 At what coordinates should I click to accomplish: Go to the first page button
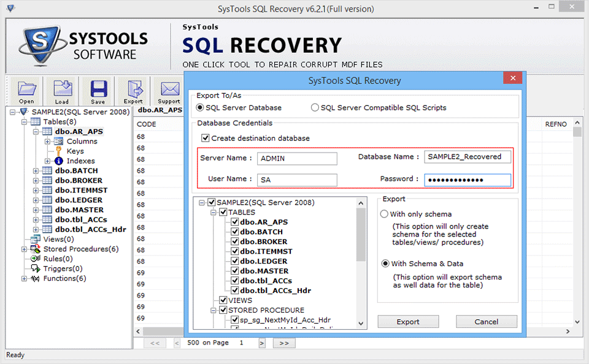[x=155, y=343]
